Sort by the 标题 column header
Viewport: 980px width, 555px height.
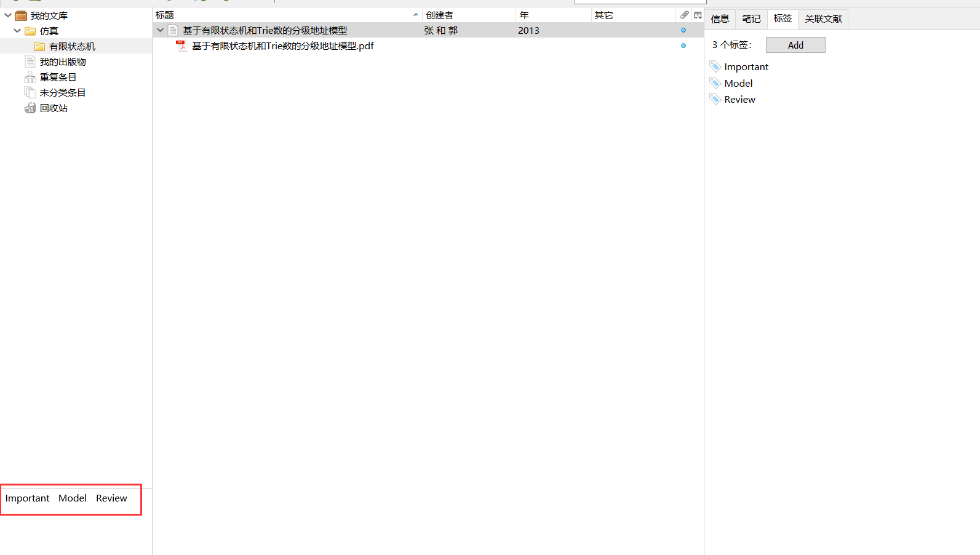[287, 15]
